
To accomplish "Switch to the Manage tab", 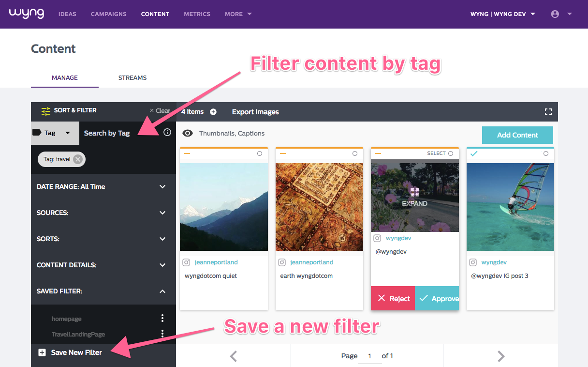I will [65, 77].
